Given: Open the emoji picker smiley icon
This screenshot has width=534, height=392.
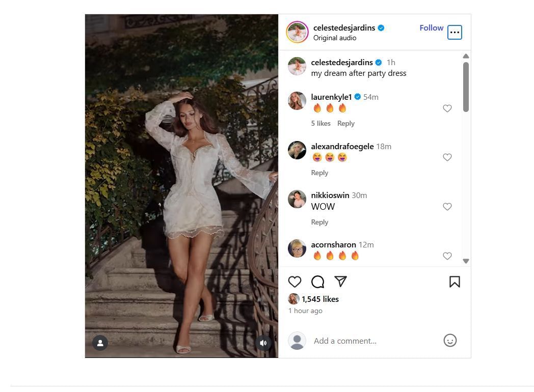Looking at the screenshot, I should (450, 341).
